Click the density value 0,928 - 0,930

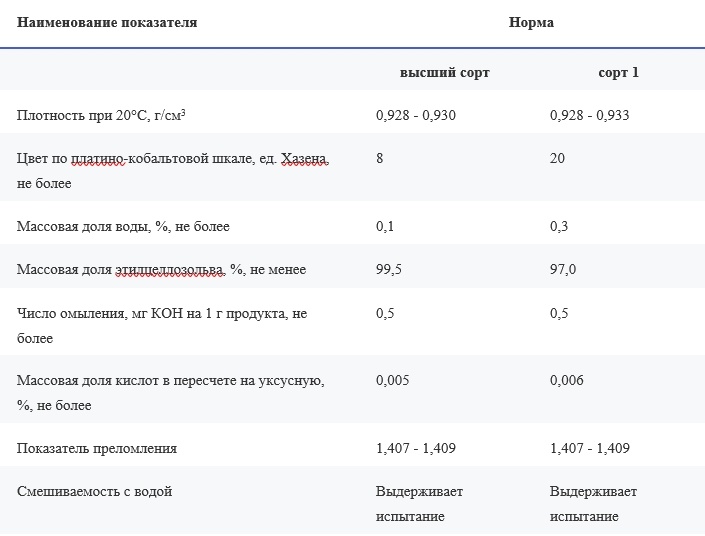pyautogui.click(x=416, y=115)
